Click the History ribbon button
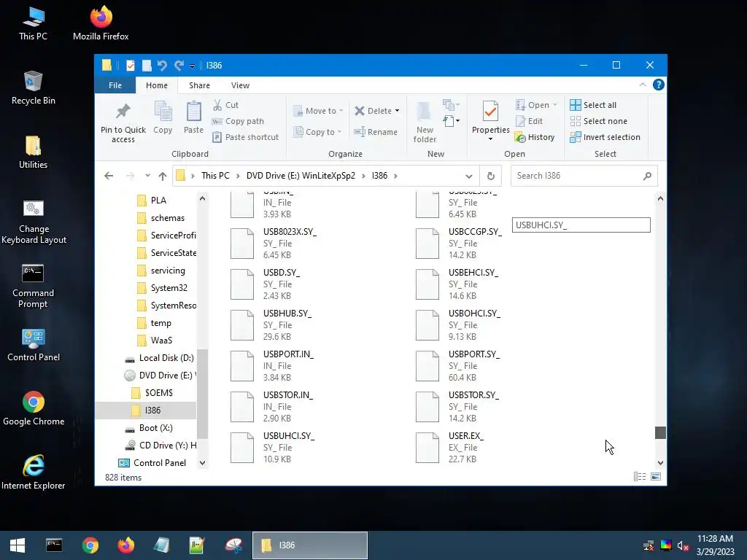 (535, 137)
